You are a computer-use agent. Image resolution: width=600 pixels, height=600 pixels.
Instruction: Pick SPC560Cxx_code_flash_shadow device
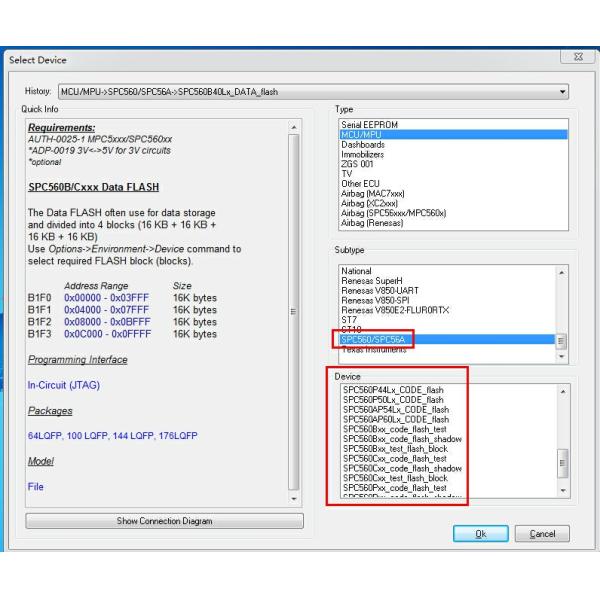pos(449,468)
